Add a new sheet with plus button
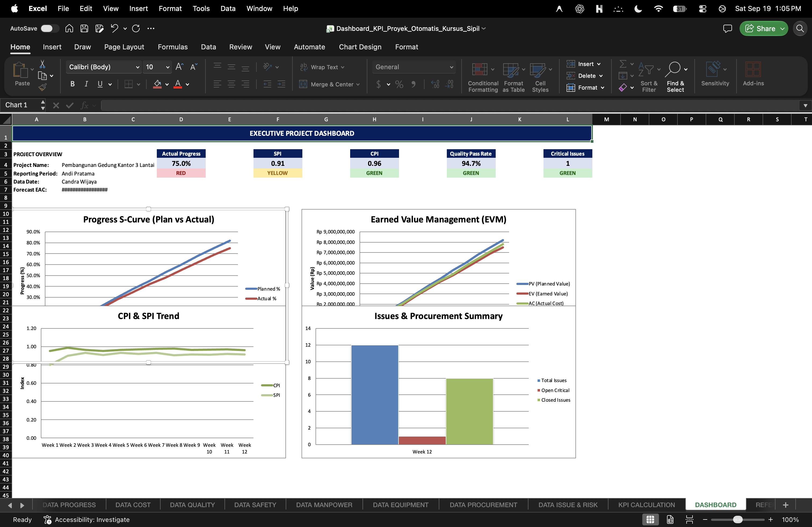This screenshot has width=812, height=527. click(x=785, y=505)
